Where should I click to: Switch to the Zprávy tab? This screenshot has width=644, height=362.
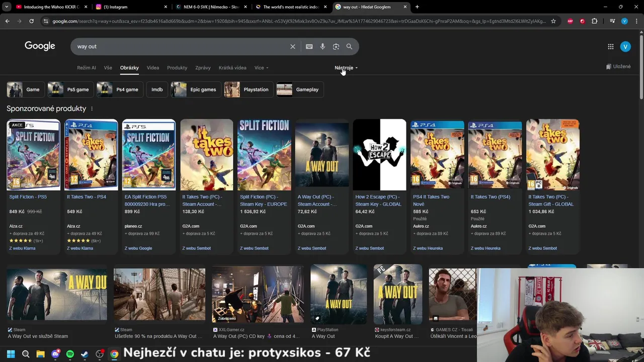(203, 68)
